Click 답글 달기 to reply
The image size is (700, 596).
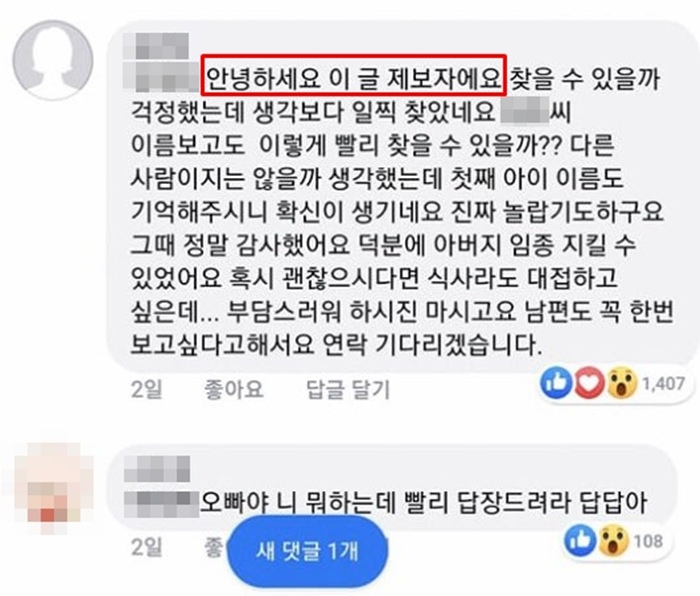[x=348, y=389]
